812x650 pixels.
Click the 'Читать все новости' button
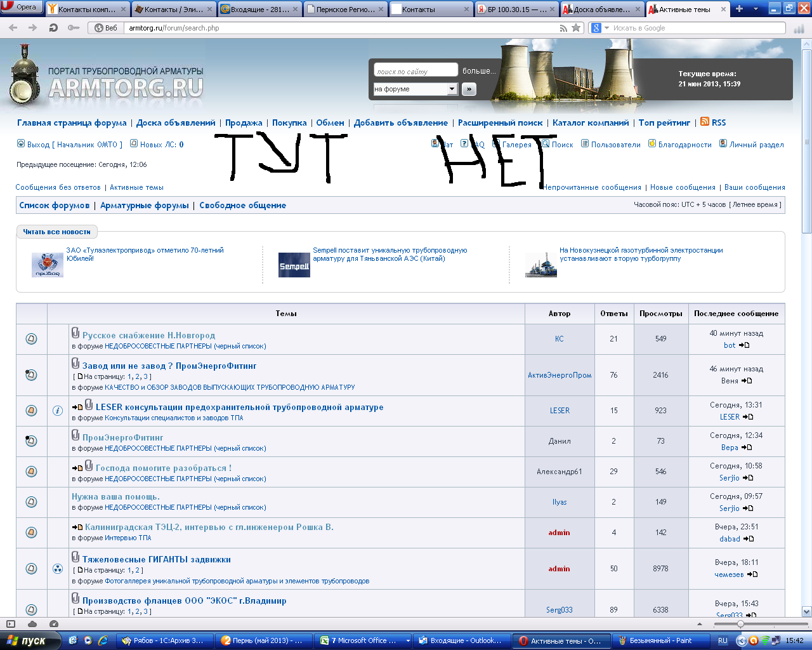pyautogui.click(x=56, y=232)
